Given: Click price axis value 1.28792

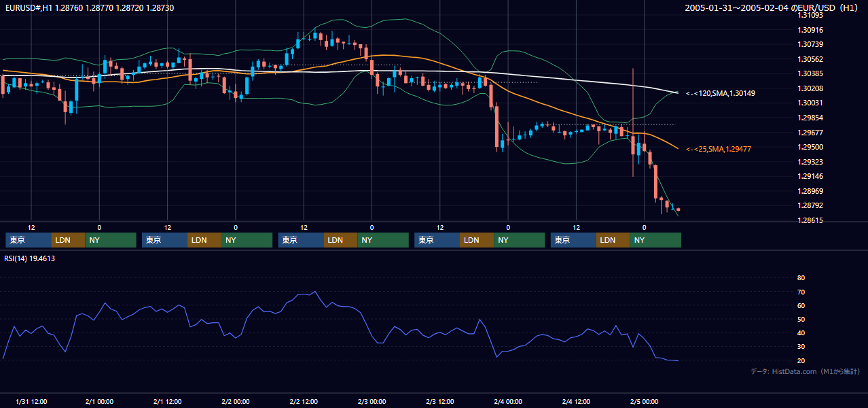Looking at the screenshot, I should pos(810,205).
